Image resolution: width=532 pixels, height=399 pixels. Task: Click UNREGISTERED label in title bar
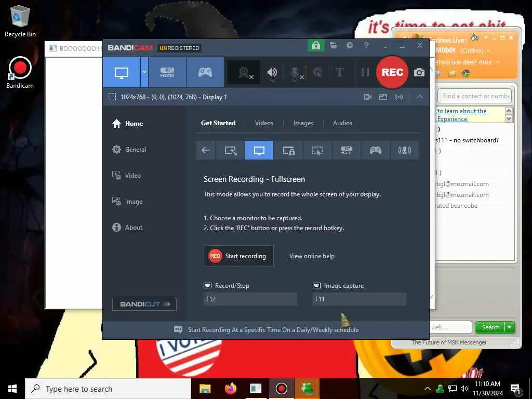tap(179, 48)
